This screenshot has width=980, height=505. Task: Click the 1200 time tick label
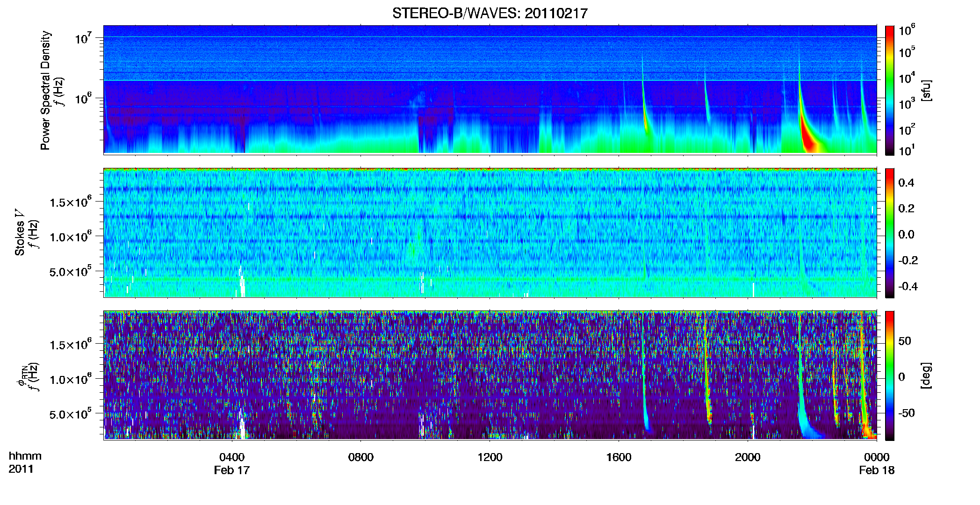click(x=490, y=457)
